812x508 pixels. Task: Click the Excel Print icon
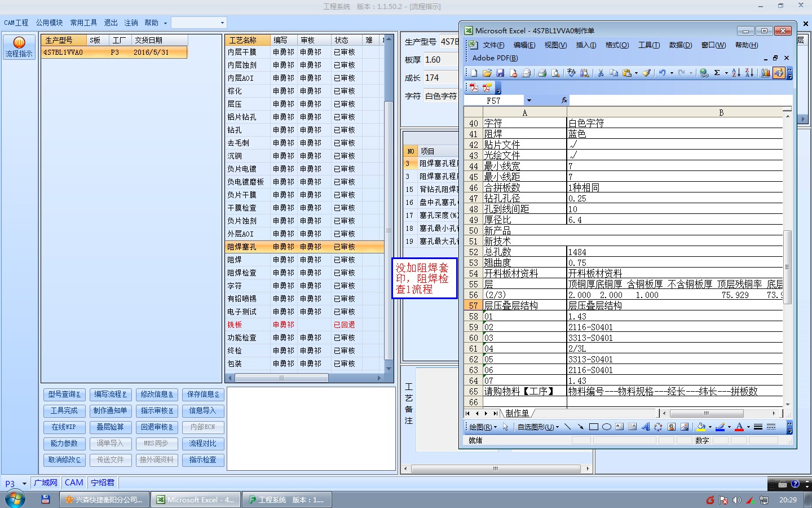pos(542,73)
